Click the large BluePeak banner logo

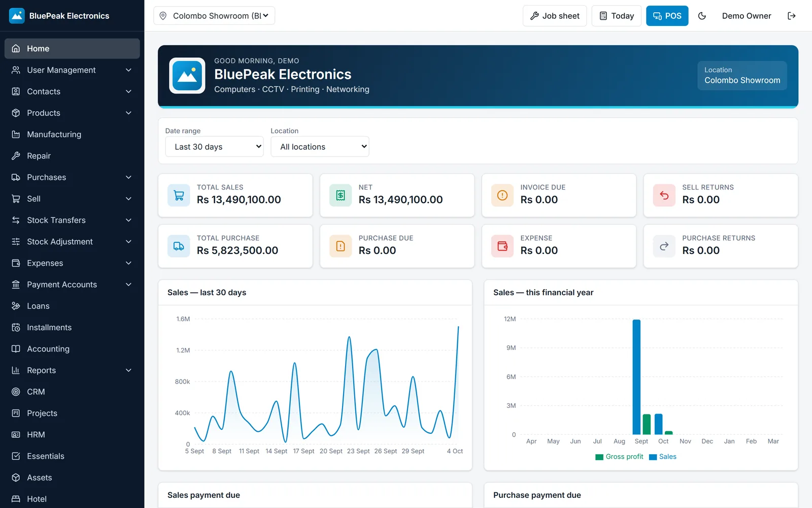pyautogui.click(x=187, y=76)
